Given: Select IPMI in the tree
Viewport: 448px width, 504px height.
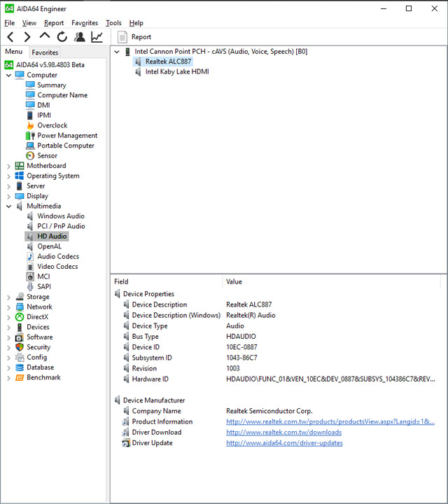Looking at the screenshot, I should tap(44, 115).
